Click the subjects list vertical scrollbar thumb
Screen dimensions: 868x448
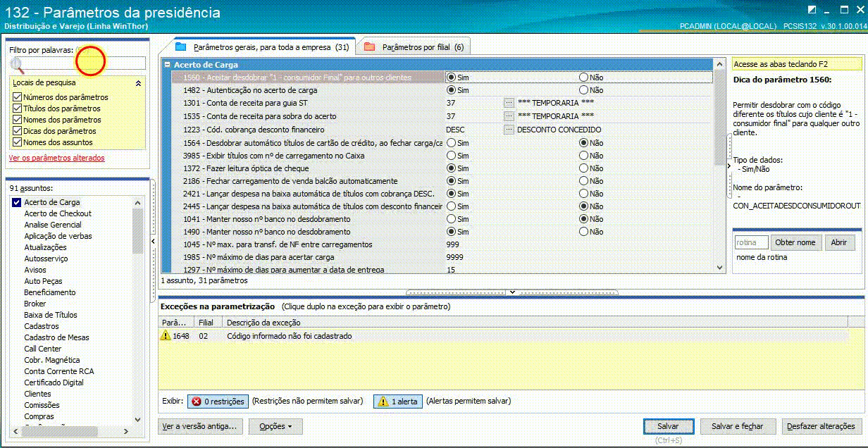[138, 231]
